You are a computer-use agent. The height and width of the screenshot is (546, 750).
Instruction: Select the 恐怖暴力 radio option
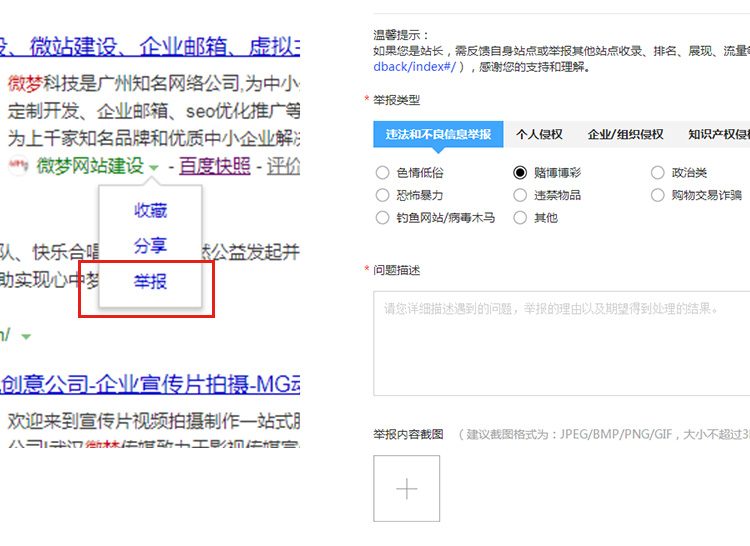click(x=382, y=195)
